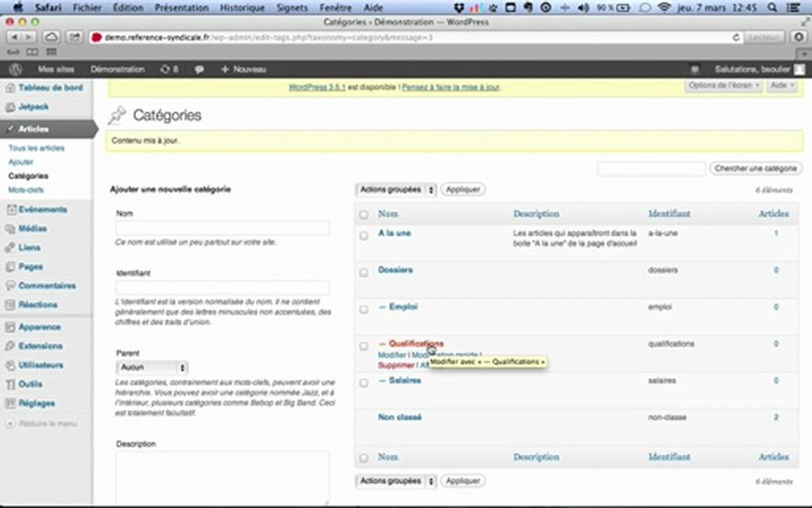Click the top Appliquer button
This screenshot has height=508, width=812.
(463, 190)
